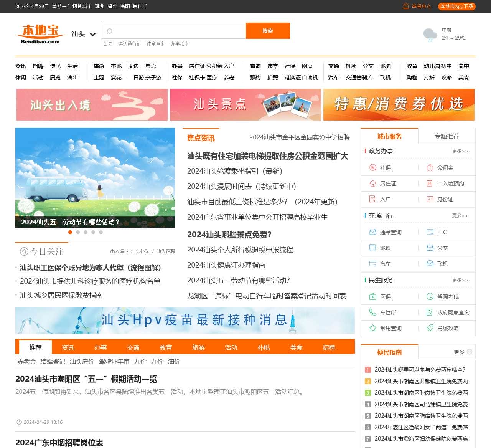Image resolution: width=491 pixels, height=448 pixels.
Task: Switch to the third carousel slide dot
Action: [86, 232]
